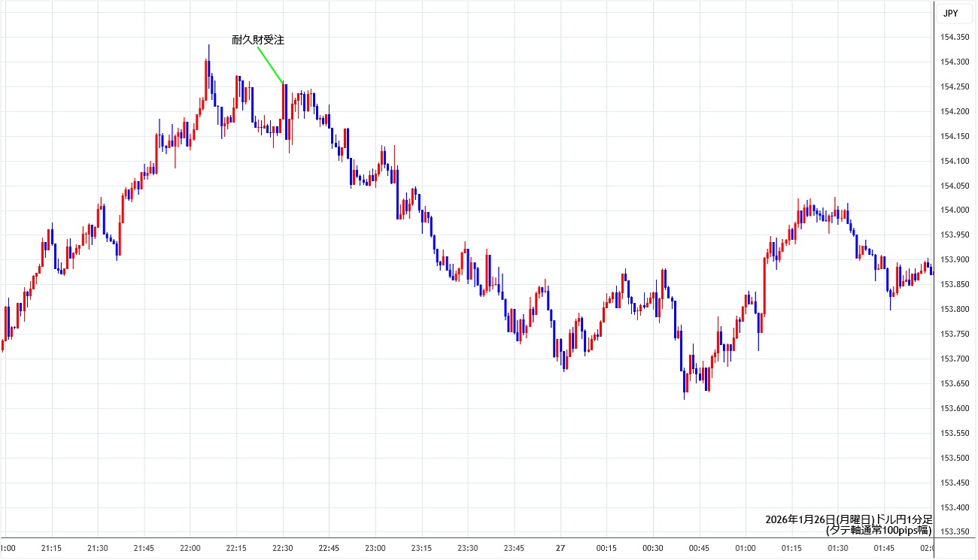978x560 pixels.
Task: Click the 00:30 time axis label
Action: point(653,548)
